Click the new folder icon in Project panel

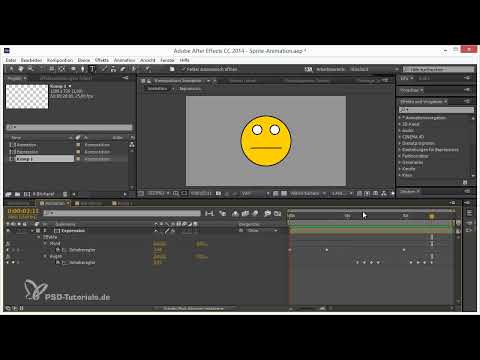click(17, 194)
